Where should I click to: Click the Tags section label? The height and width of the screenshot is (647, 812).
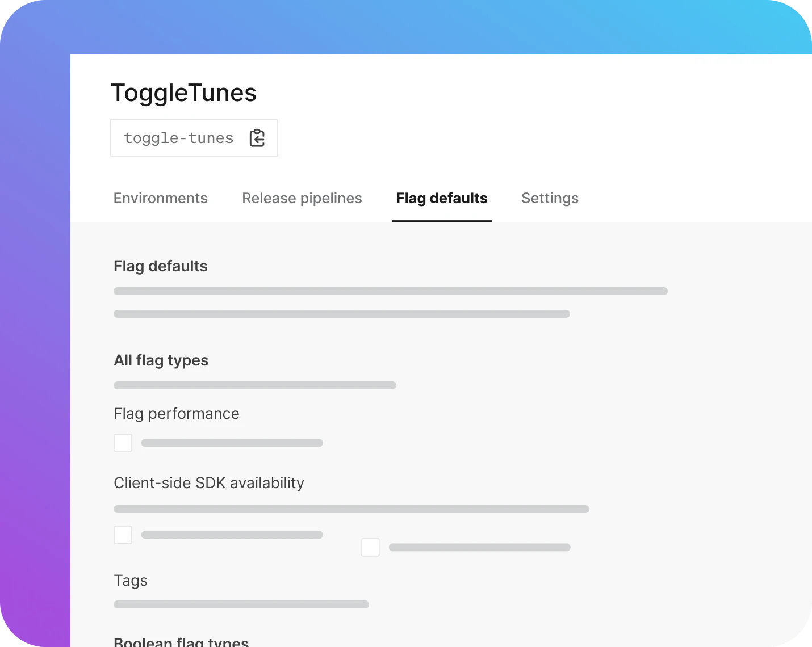[x=130, y=580]
